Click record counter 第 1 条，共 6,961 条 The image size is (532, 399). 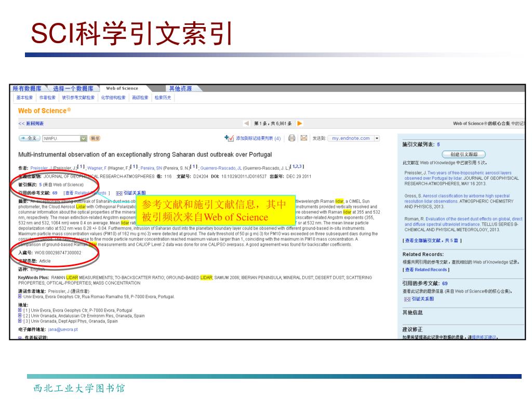pyautogui.click(x=273, y=124)
